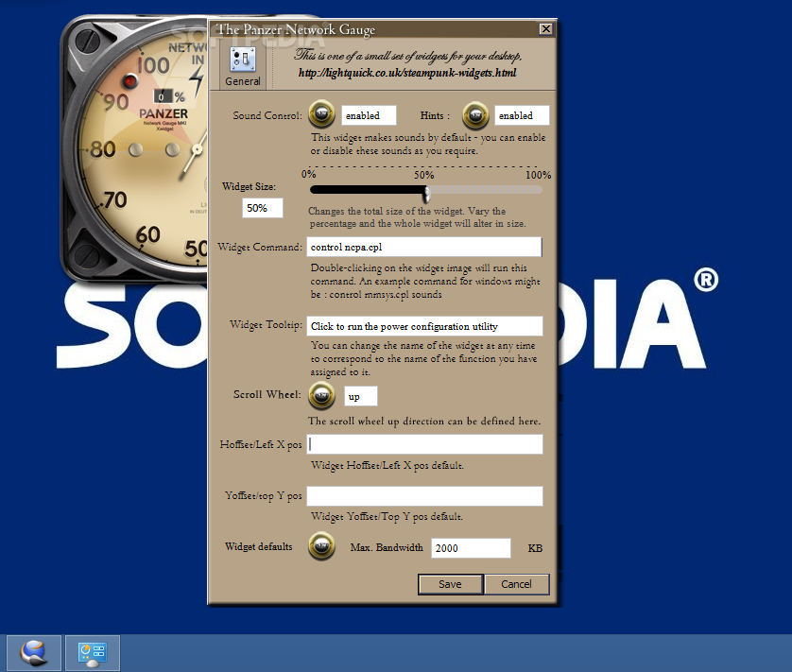This screenshot has height=672, width=792.
Task: Save the widget preferences
Action: pyautogui.click(x=450, y=584)
